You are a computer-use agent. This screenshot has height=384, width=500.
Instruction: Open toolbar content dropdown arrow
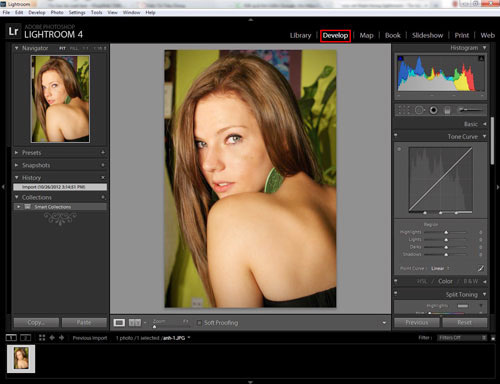(384, 323)
